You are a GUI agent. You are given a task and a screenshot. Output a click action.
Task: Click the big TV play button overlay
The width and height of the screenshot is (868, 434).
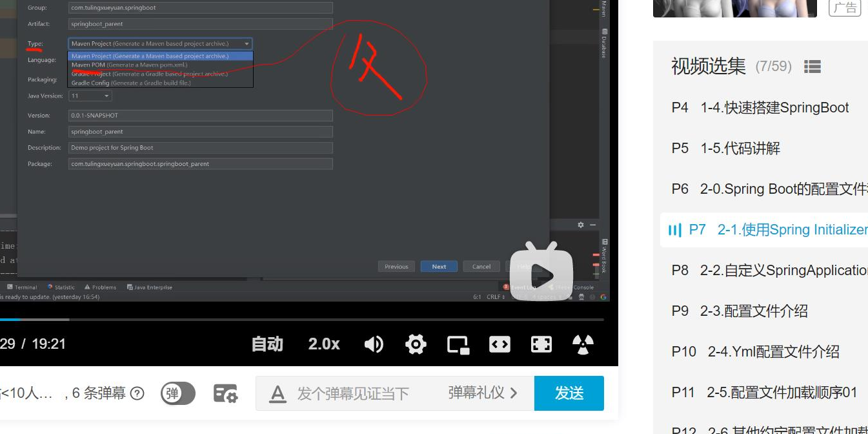point(542,272)
